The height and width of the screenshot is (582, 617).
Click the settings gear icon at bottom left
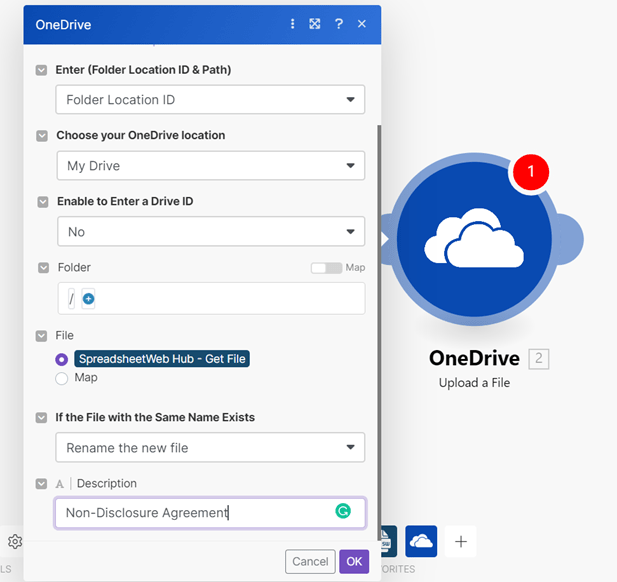click(x=15, y=541)
